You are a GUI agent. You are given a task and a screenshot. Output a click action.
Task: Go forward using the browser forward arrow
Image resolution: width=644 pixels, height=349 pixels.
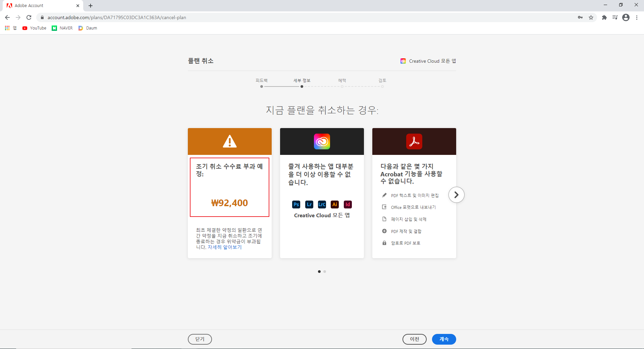click(18, 17)
